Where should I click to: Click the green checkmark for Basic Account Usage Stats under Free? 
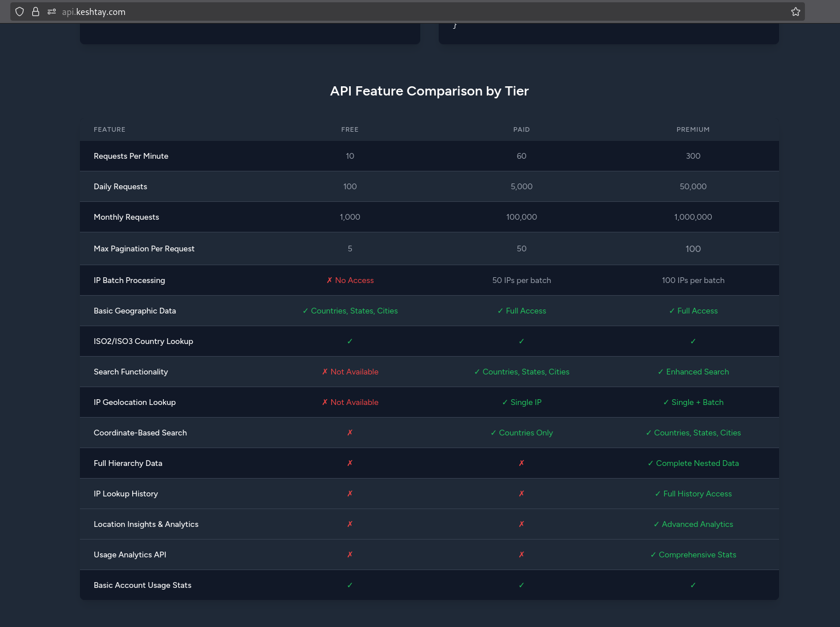tap(350, 585)
